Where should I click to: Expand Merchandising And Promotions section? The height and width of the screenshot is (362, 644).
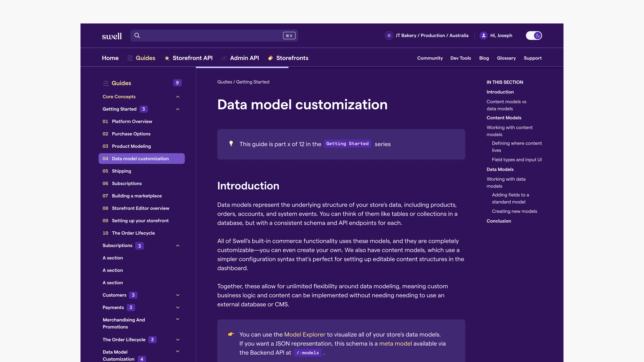click(178, 319)
